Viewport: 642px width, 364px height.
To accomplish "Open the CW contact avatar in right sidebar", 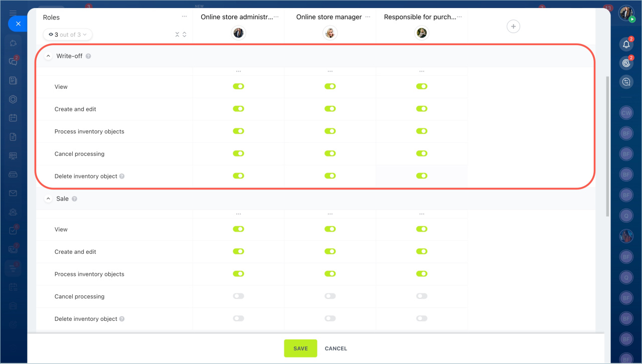I will (626, 113).
